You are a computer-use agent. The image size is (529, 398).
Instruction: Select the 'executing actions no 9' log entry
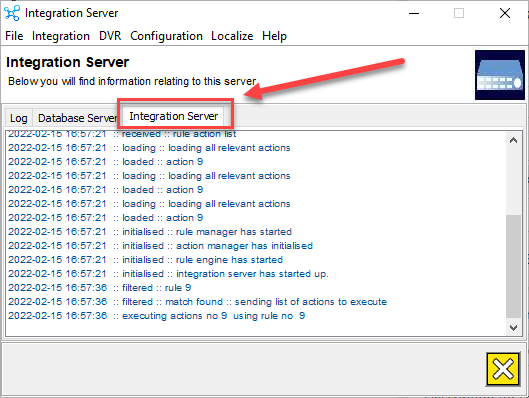[157, 316]
